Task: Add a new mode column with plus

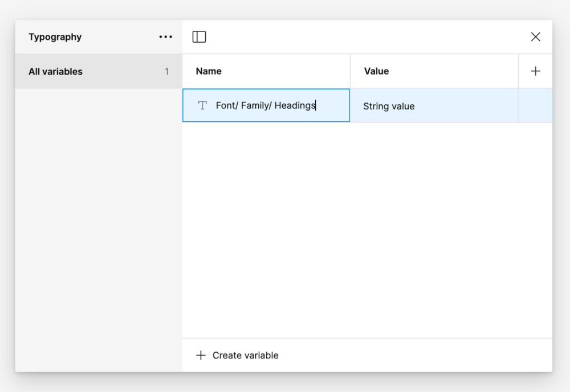Action: coord(535,71)
